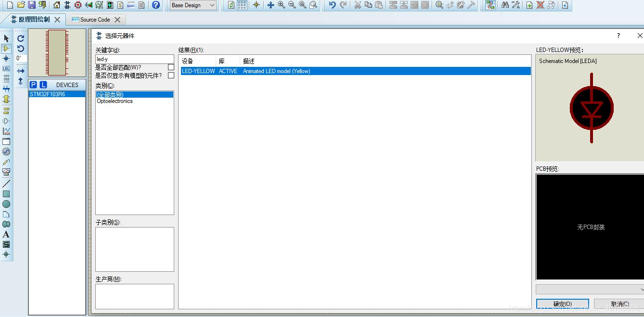644x317 pixels.
Task: Click the blue Help question mark icon
Action: (156, 5)
